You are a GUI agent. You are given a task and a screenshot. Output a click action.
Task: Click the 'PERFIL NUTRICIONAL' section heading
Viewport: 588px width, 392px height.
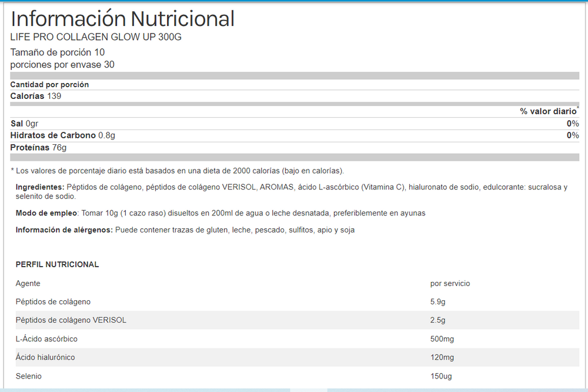(57, 265)
